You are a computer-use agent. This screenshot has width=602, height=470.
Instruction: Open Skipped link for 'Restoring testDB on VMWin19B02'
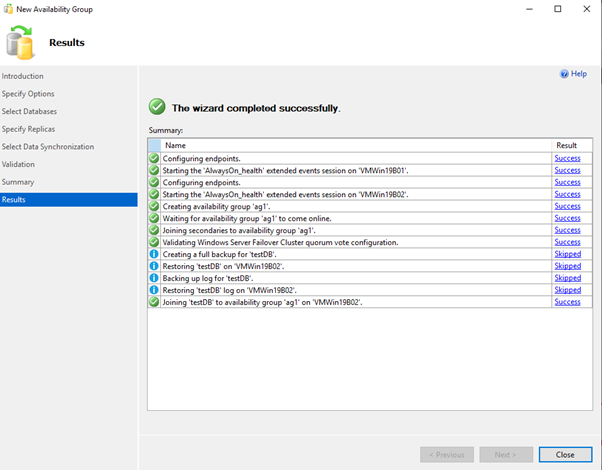coord(567,266)
